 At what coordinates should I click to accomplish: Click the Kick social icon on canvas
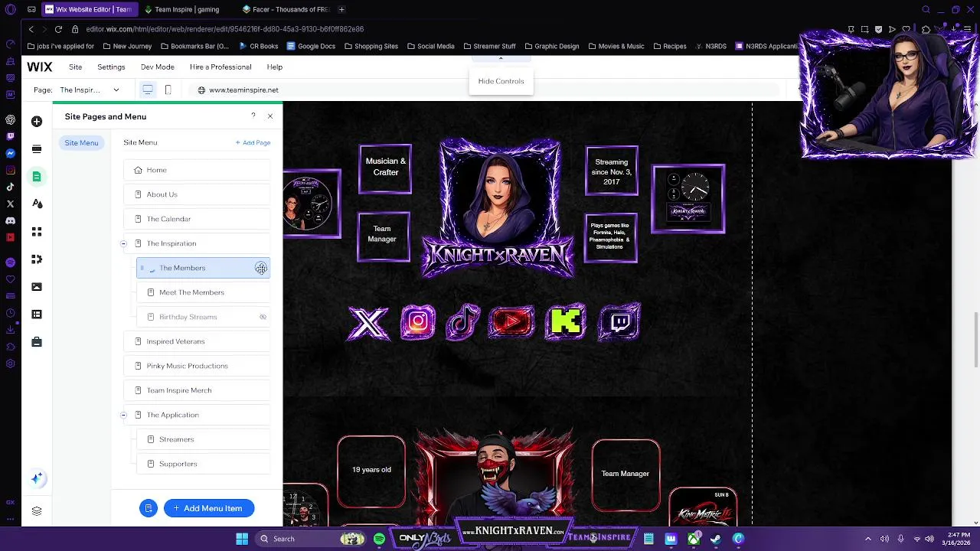(566, 322)
